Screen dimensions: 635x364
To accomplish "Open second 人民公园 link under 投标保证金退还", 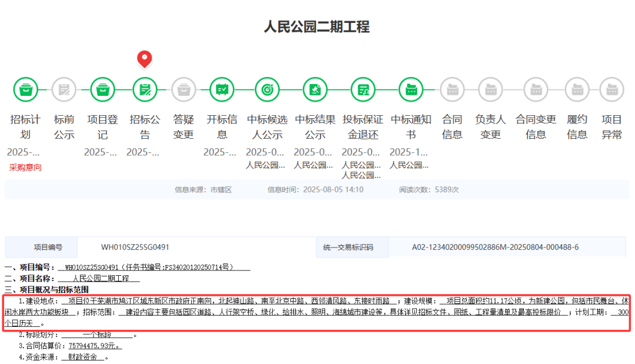I will (x=361, y=175).
